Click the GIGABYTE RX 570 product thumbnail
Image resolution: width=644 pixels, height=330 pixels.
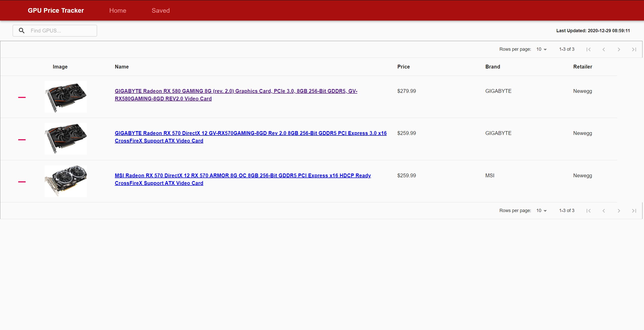pos(66,139)
